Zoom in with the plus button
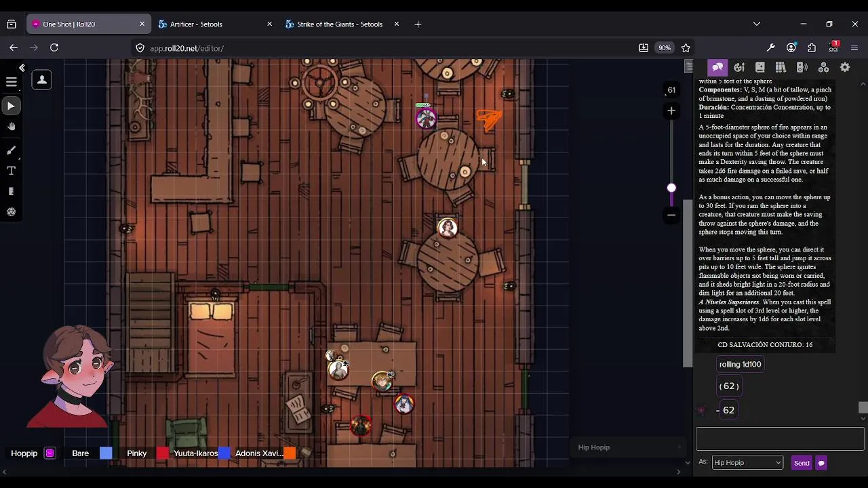868x488 pixels. coord(671,110)
